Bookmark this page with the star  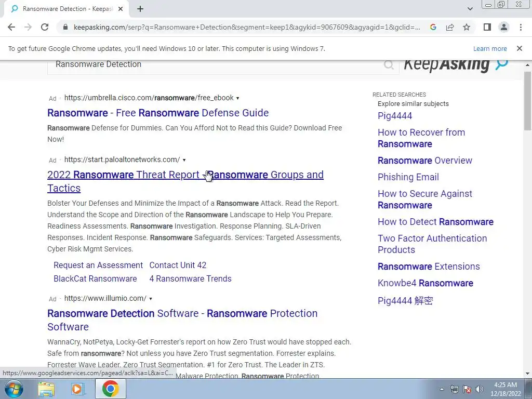pyautogui.click(x=467, y=27)
